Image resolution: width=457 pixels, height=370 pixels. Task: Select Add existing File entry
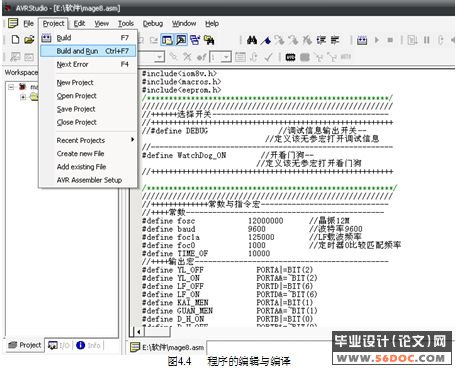click(88, 167)
